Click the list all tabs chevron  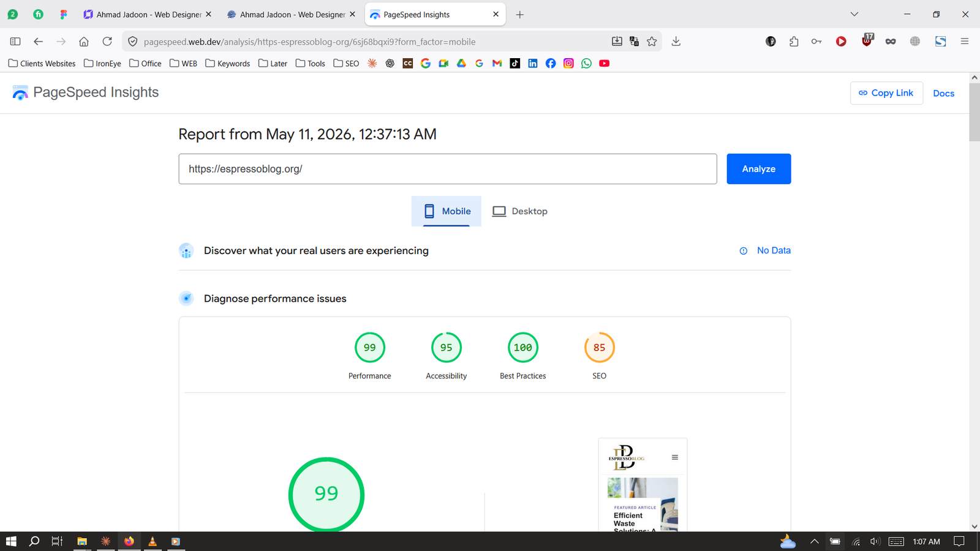tap(854, 14)
